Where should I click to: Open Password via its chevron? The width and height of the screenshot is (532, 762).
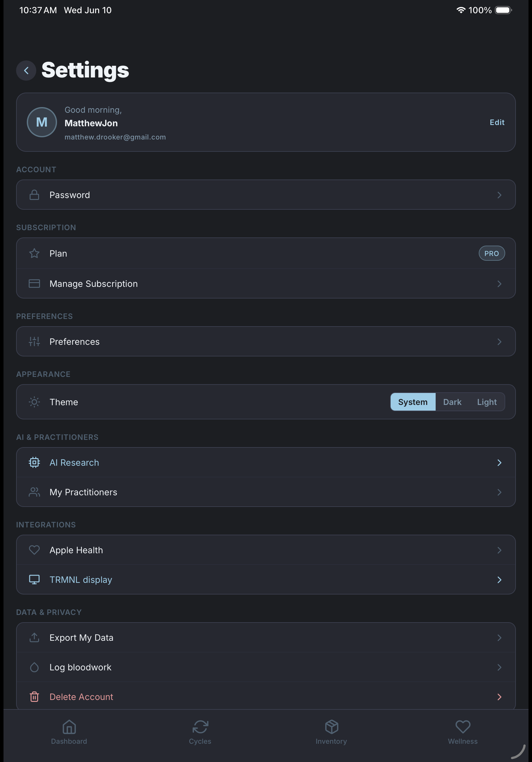tap(499, 195)
